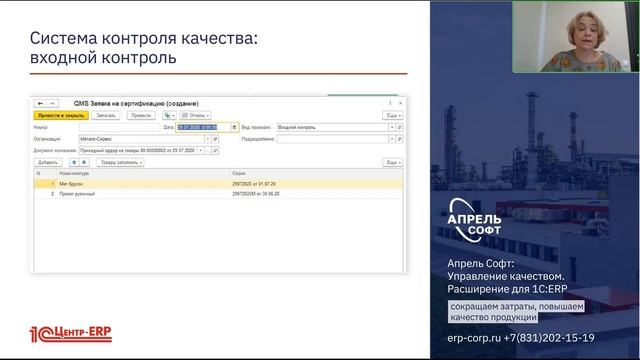Open the vertical dots menu of the form window
The height and width of the screenshot is (360, 640).
click(390, 104)
